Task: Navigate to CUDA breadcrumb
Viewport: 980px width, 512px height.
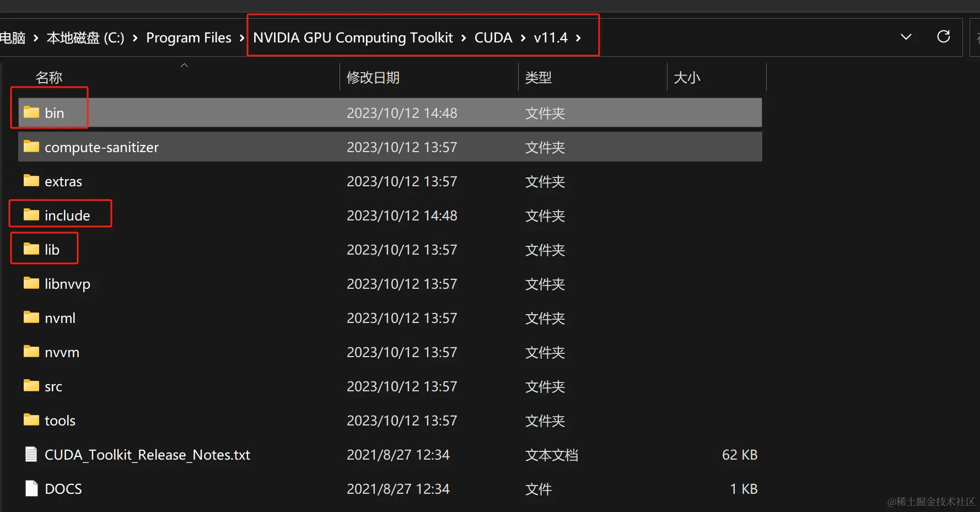Action: click(x=493, y=37)
